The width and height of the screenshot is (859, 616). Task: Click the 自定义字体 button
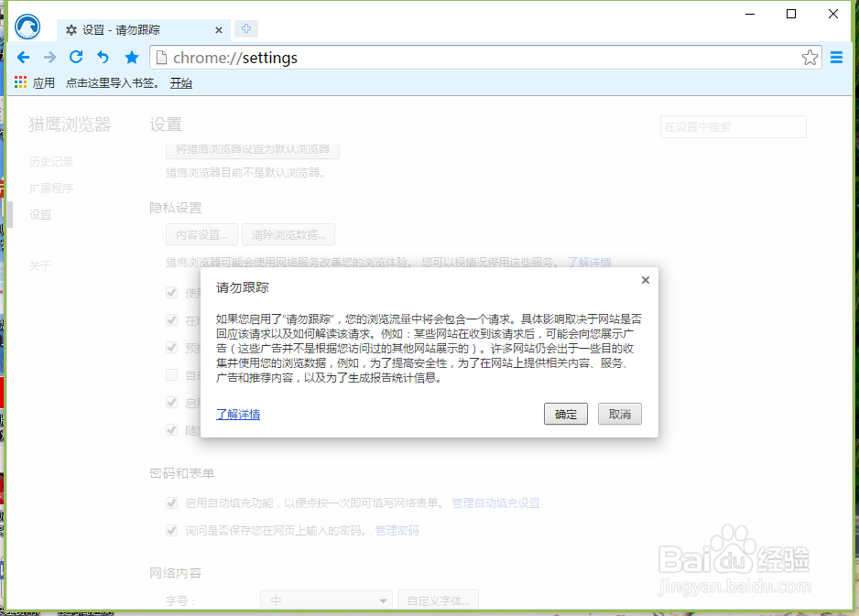(x=438, y=600)
